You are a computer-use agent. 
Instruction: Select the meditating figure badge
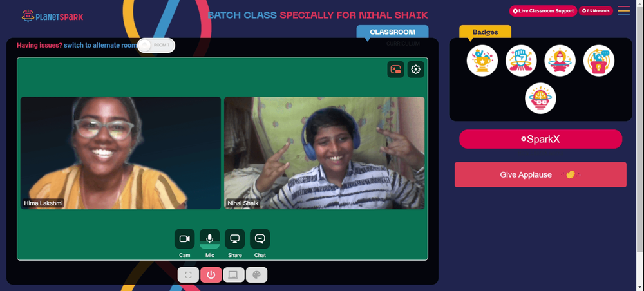pyautogui.click(x=560, y=61)
